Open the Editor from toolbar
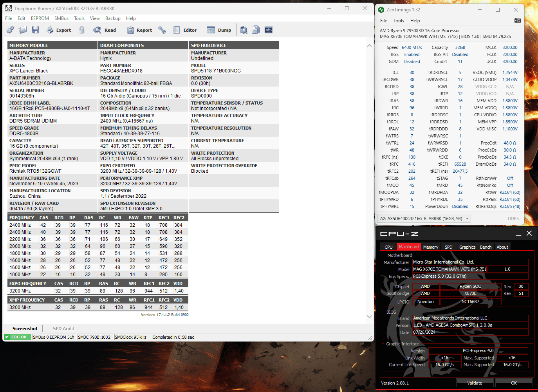This screenshot has width=538, height=392. click(x=185, y=30)
